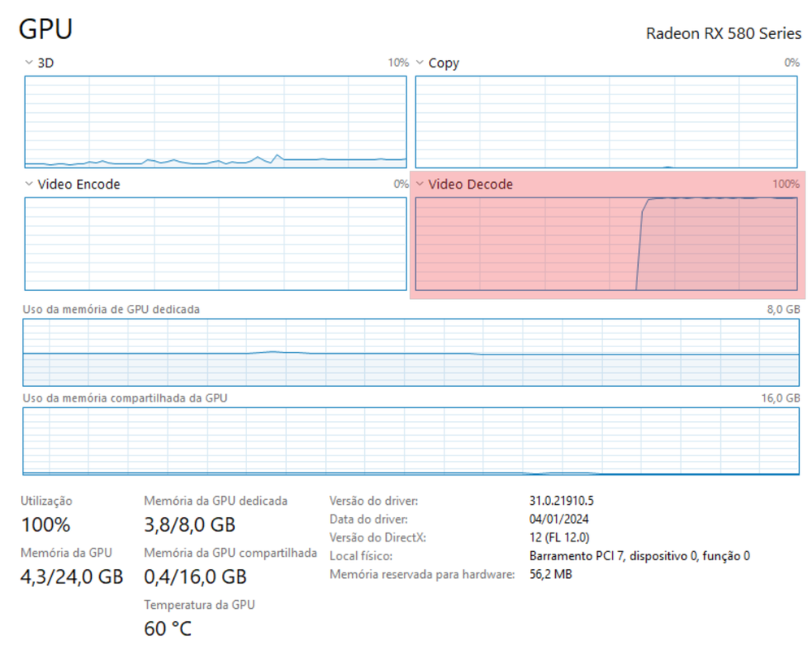The width and height of the screenshot is (812, 652).
Task: Click 'Uso da memória de GPU dedicada' label
Action: (111, 309)
